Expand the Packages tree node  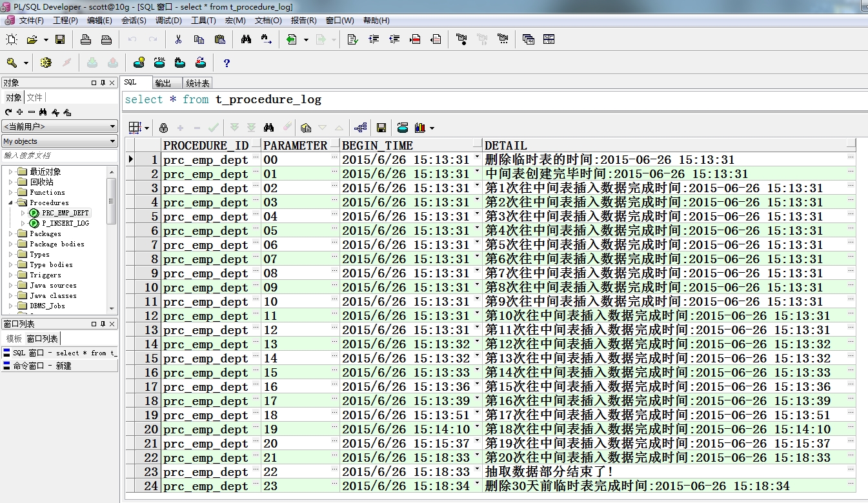(x=10, y=233)
